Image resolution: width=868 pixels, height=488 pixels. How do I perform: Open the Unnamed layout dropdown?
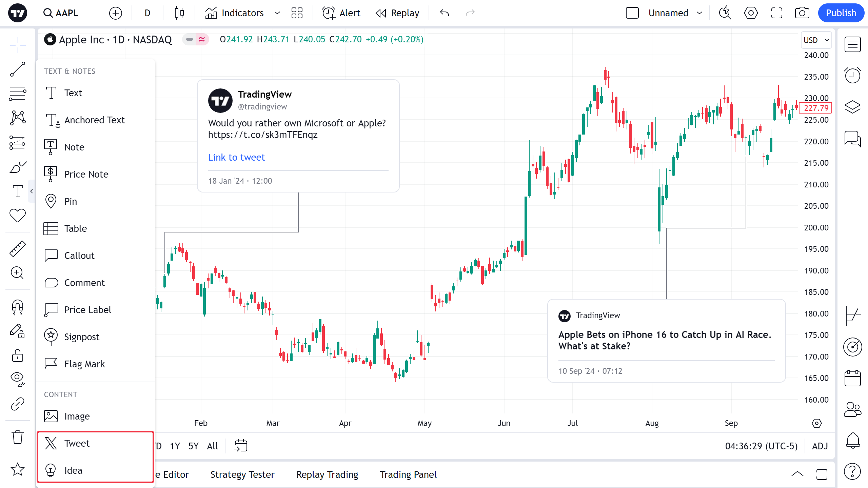pos(699,13)
